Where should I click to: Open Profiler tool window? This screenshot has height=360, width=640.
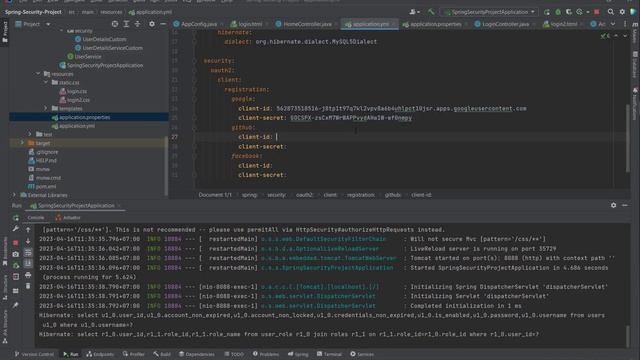pos(133,354)
